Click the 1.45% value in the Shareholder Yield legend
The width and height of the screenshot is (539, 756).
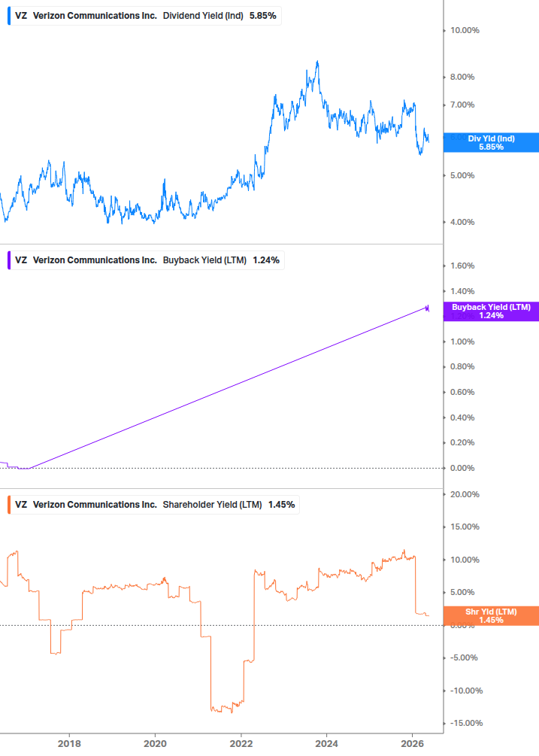click(281, 505)
